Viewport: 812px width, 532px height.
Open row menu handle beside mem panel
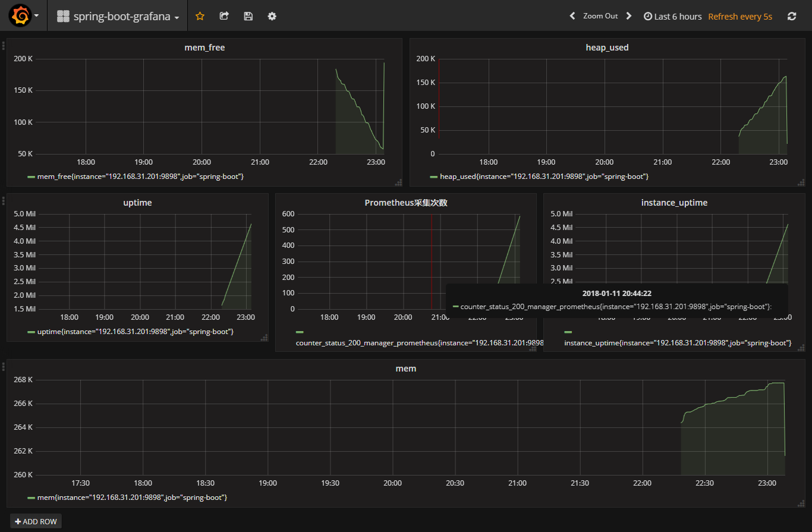click(x=3, y=366)
